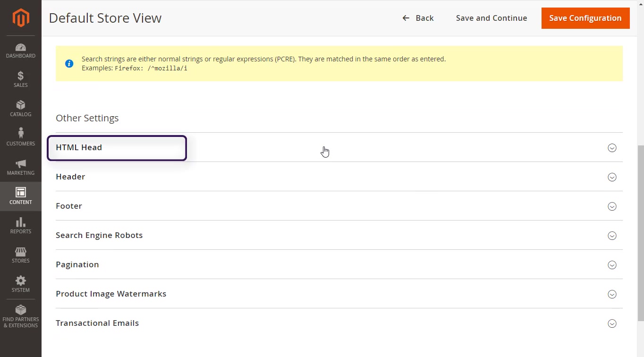The width and height of the screenshot is (644, 357).
Task: Click the Save Configuration button
Action: coord(585,18)
